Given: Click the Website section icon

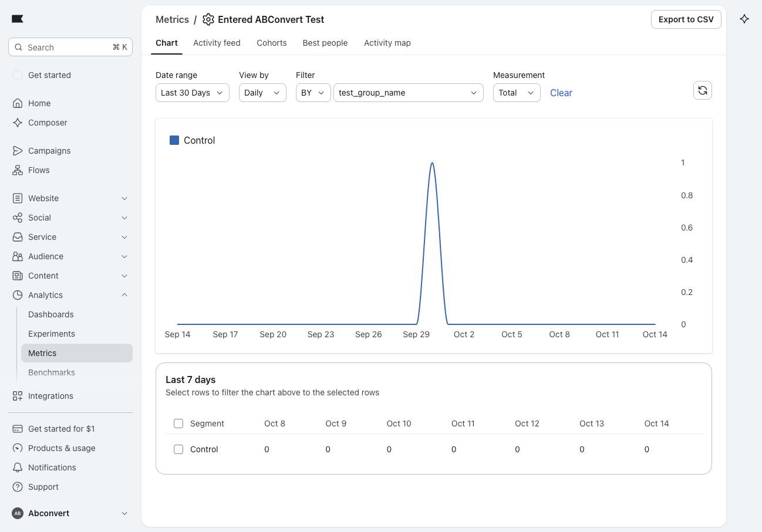Looking at the screenshot, I should coord(18,198).
